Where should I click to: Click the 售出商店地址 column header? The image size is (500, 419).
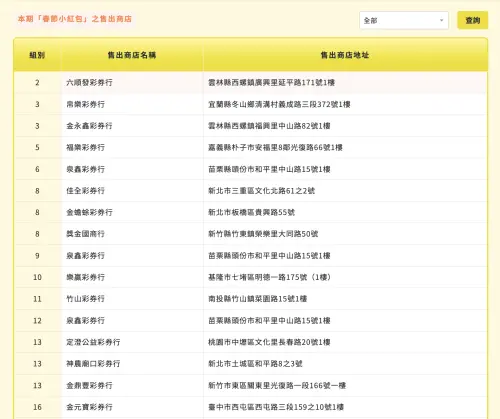pos(345,55)
